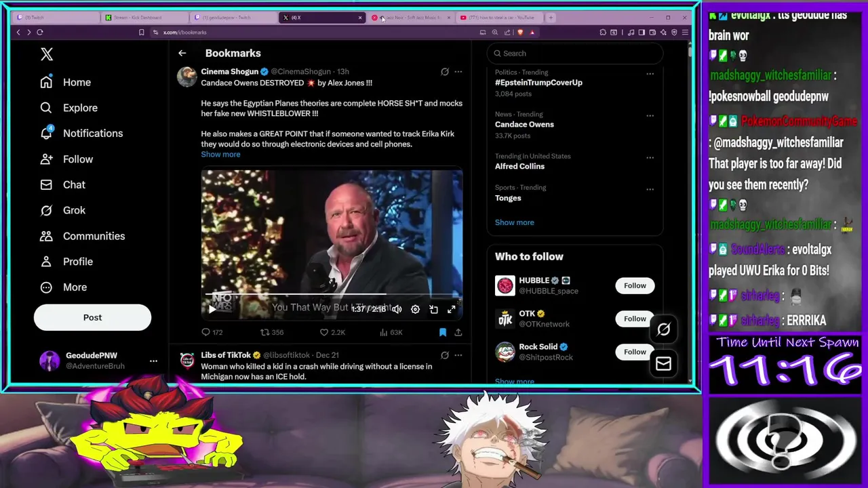The image size is (868, 488).
Task: Show more trending topics
Action: [514, 222]
